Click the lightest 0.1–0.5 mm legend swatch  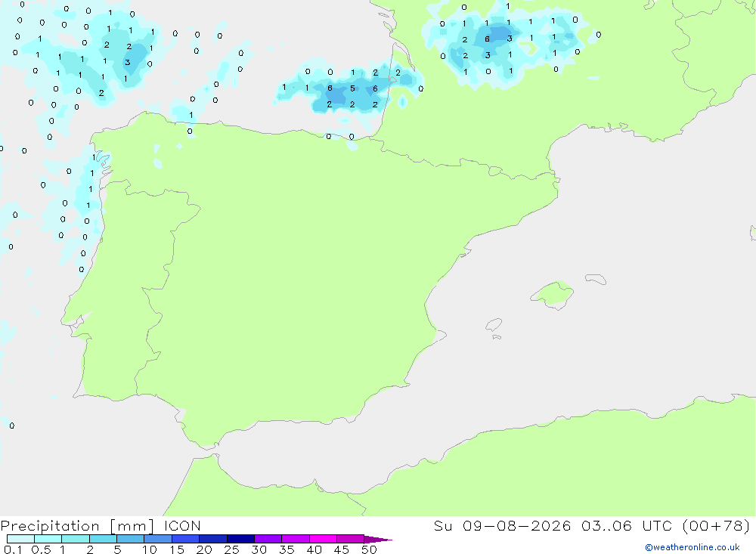pos(20,539)
